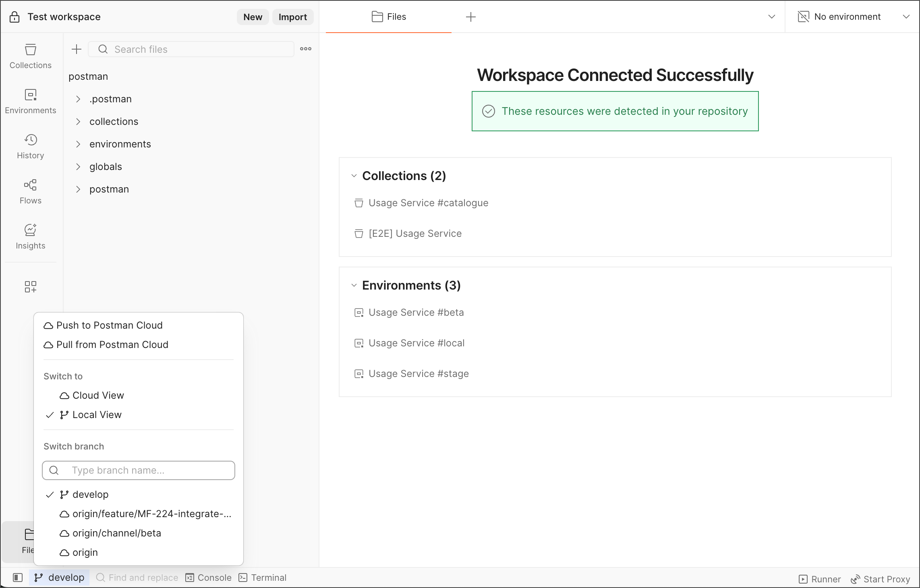
Task: Click the Import button
Action: pos(292,17)
